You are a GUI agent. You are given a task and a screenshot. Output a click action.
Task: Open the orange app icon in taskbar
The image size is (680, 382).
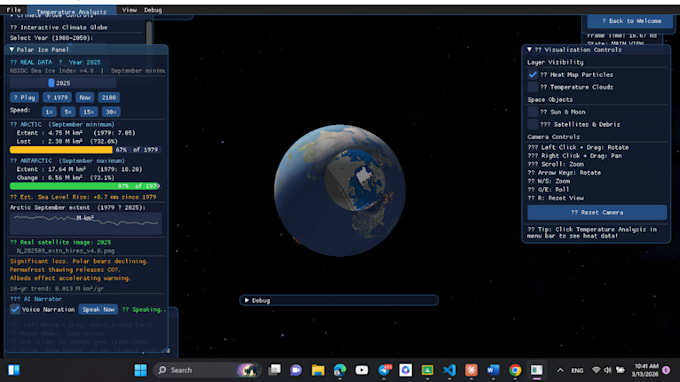471,370
